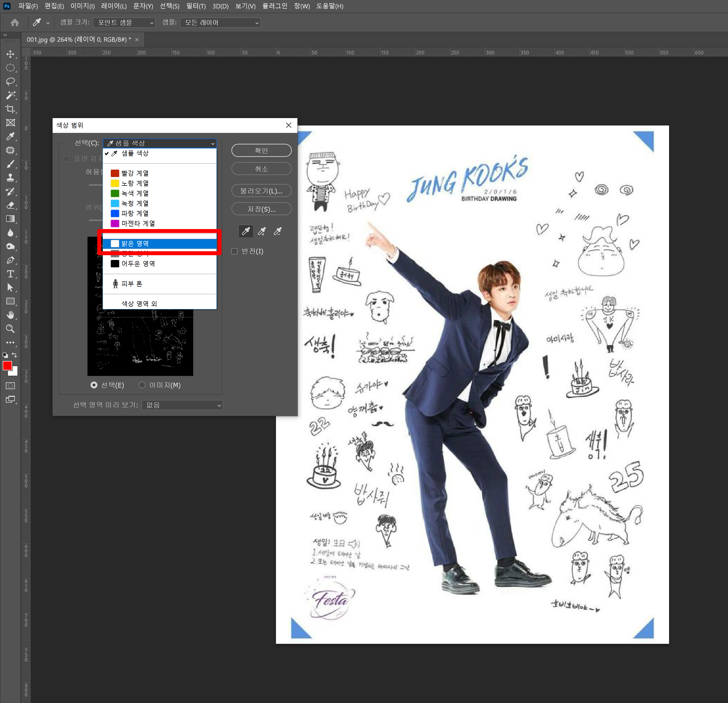Open the 선택 영역 미리 보기 dropdown
Screen dimensions: 728x703
point(182,405)
